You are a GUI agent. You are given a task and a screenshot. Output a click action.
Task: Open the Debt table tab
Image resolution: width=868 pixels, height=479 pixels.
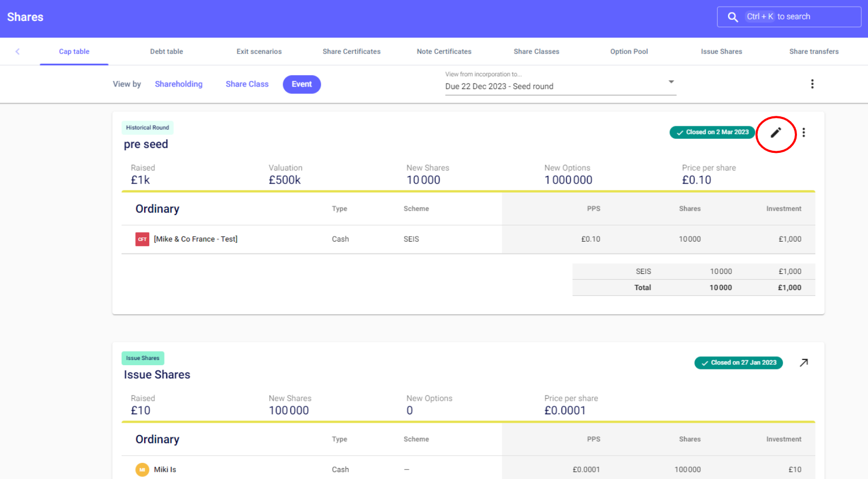coord(166,51)
